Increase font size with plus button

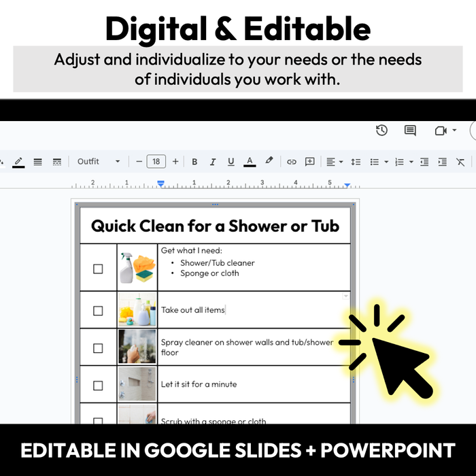point(175,162)
